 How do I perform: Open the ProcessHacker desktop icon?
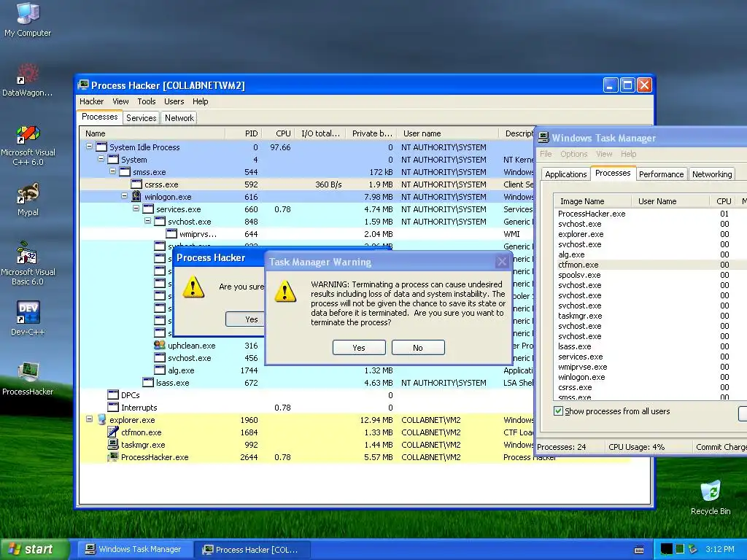click(28, 373)
